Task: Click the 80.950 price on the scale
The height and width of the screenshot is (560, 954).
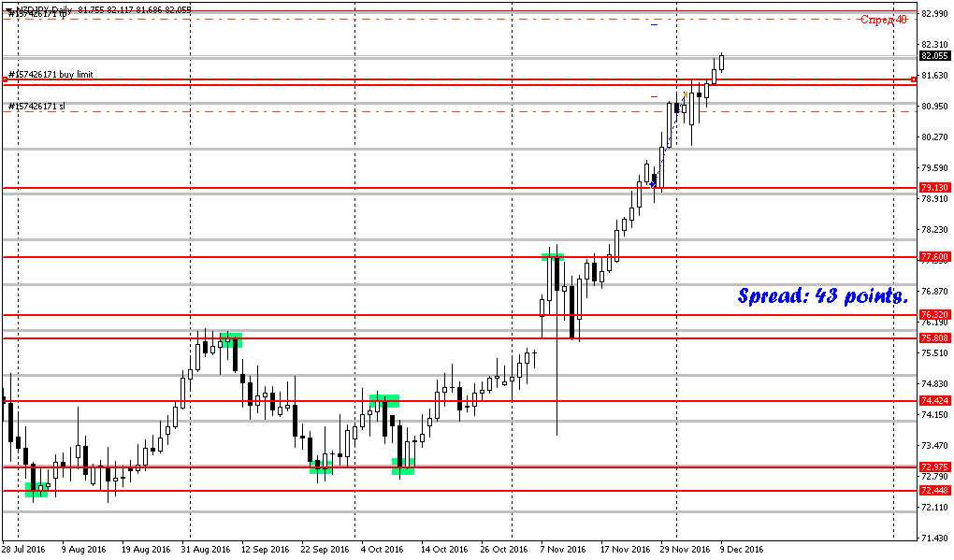Action: (935, 106)
